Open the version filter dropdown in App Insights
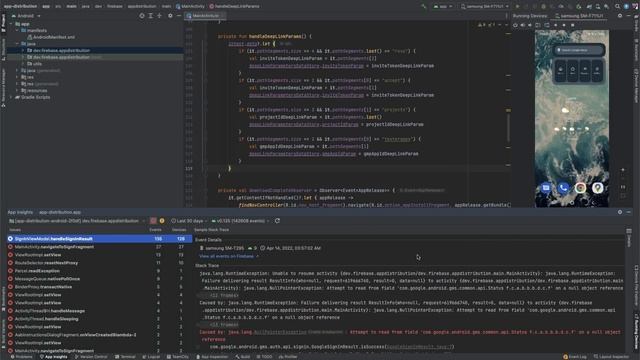Image resolution: width=640 pixels, height=360 pixels. (x=241, y=221)
